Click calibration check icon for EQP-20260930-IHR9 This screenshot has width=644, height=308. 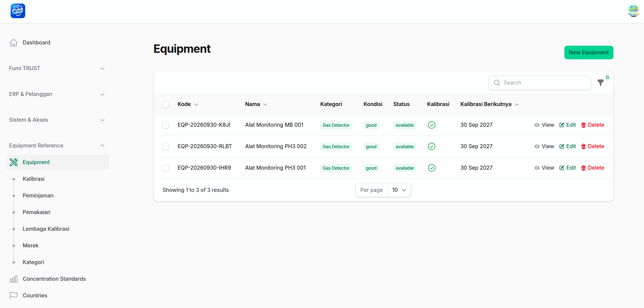click(x=431, y=168)
